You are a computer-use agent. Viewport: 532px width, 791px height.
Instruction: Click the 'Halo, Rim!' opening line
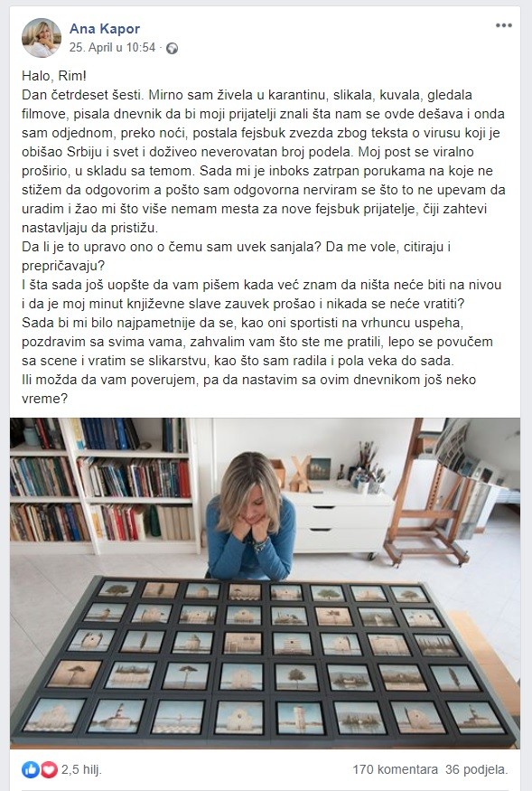coord(54,76)
